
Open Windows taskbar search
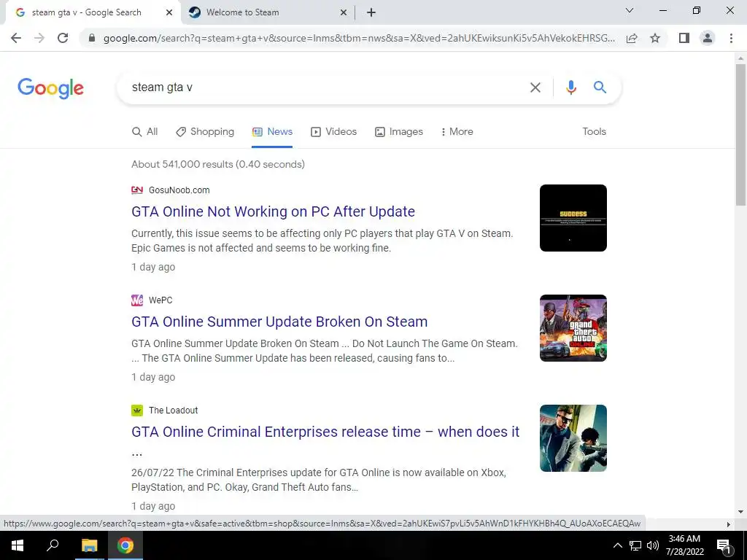(x=53, y=545)
